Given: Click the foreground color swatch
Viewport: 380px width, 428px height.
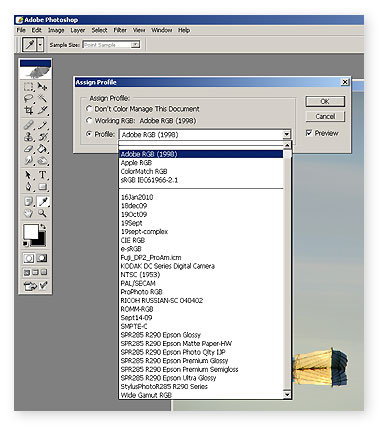Looking at the screenshot, I should (30, 232).
